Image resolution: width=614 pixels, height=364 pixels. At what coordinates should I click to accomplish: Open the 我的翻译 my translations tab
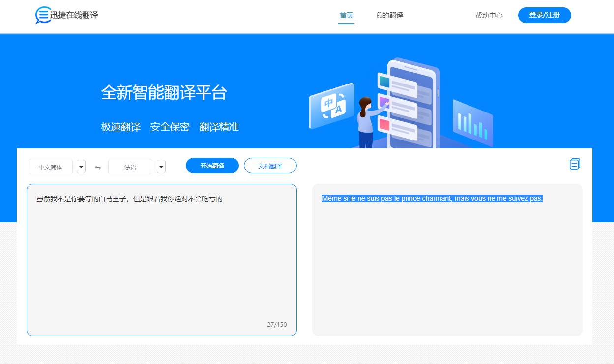pos(389,15)
